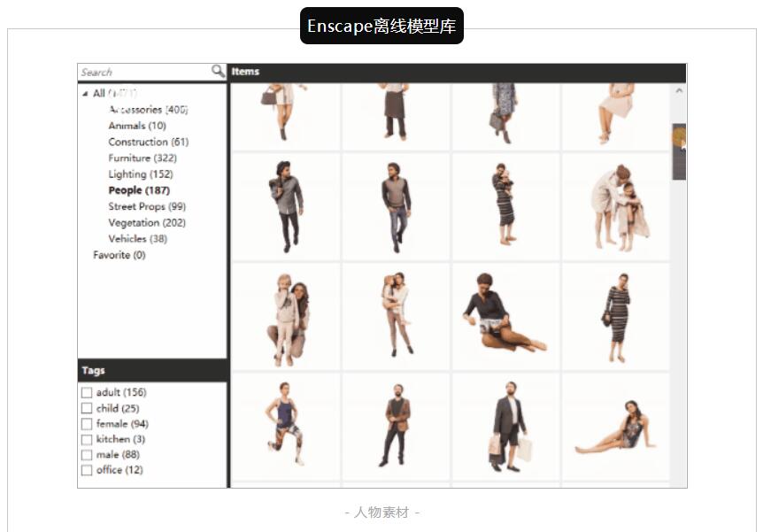
Task: Open the Construction (61) category
Action: [149, 142]
